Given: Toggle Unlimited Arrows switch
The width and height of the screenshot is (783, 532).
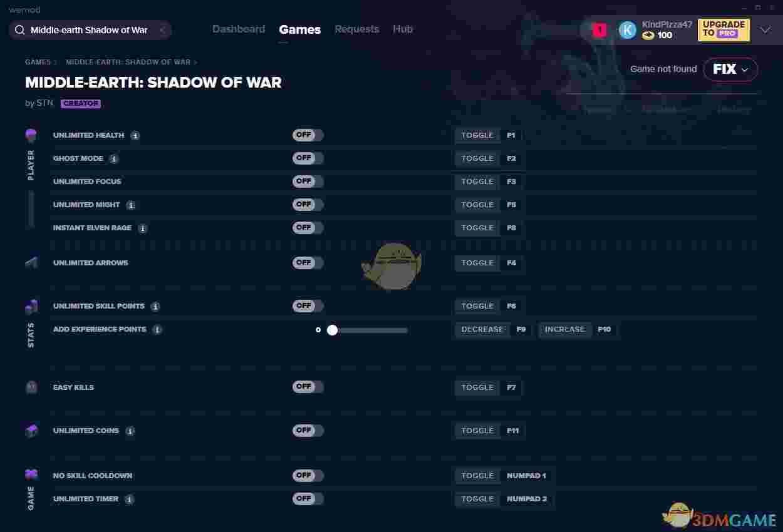Looking at the screenshot, I should coord(308,263).
